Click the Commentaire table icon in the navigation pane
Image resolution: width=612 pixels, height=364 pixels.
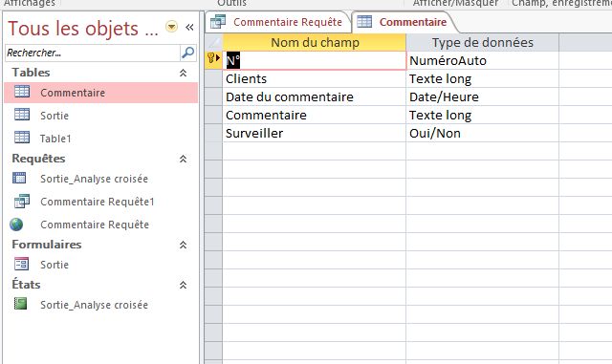coord(22,92)
